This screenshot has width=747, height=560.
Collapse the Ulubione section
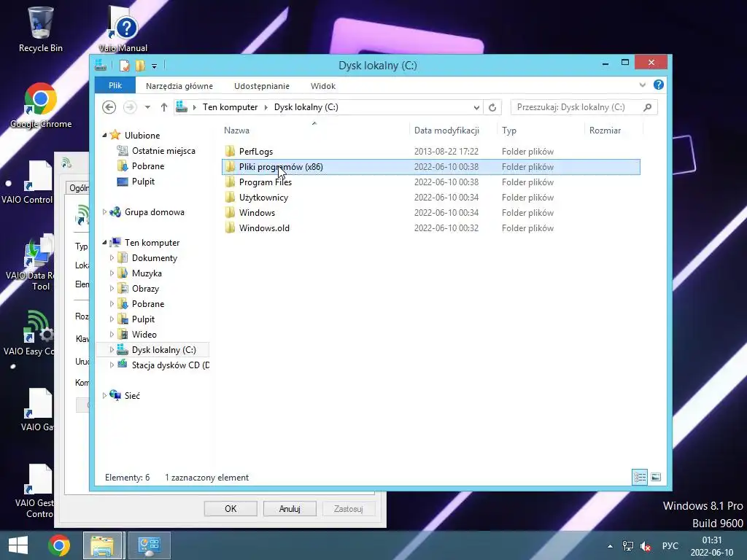104,135
